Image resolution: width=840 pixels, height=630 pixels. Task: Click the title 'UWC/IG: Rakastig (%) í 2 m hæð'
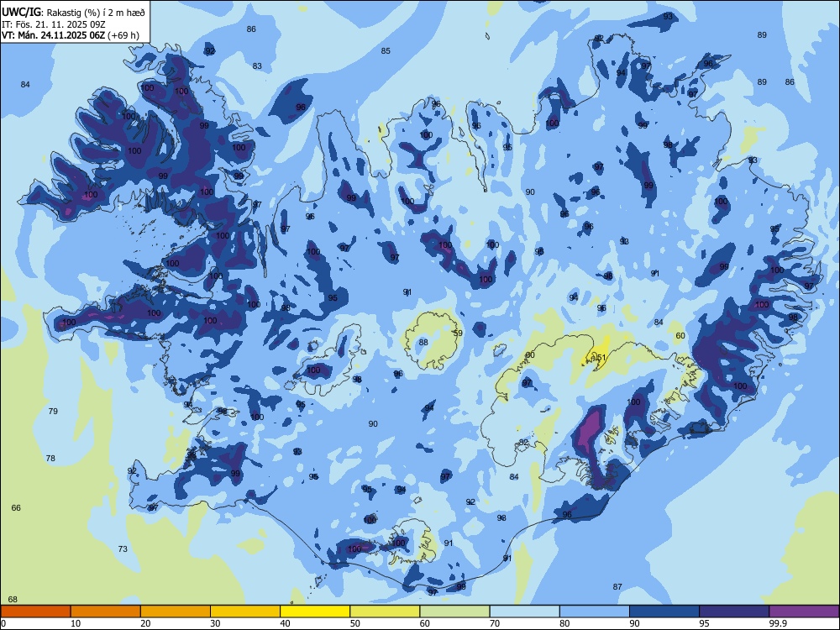click(73, 12)
